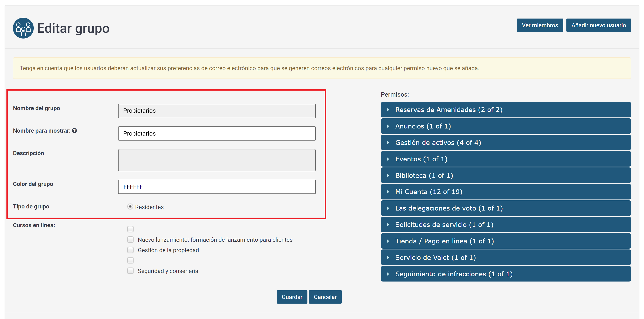This screenshot has width=644, height=319.
Task: Click the Nombre para mostrar input
Action: point(217,133)
